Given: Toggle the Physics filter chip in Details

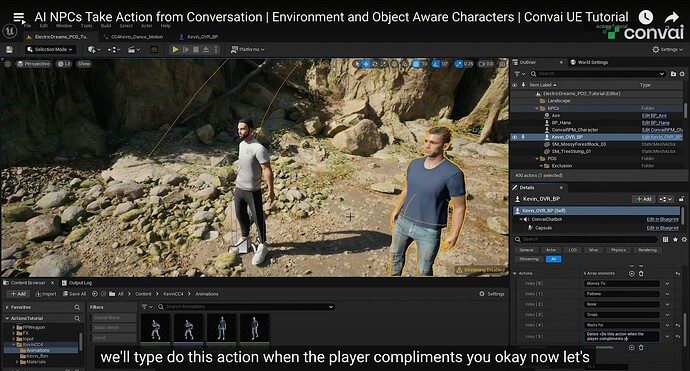Looking at the screenshot, I should click(x=618, y=250).
